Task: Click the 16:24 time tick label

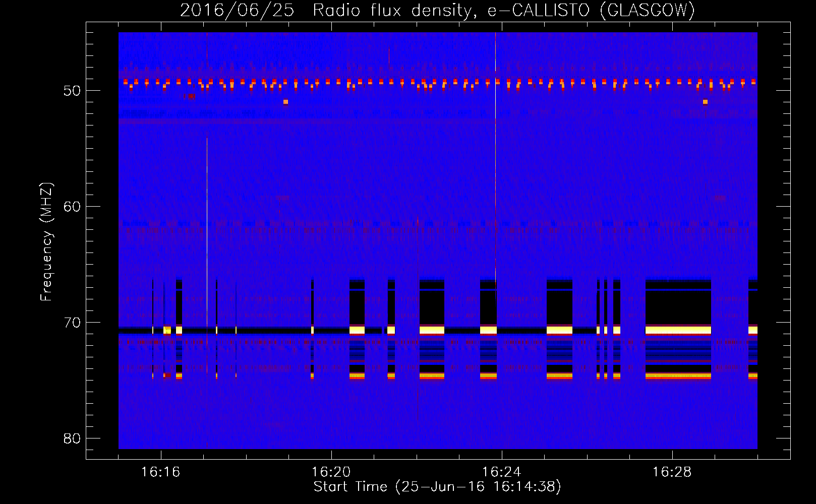Action: pyautogui.click(x=501, y=472)
